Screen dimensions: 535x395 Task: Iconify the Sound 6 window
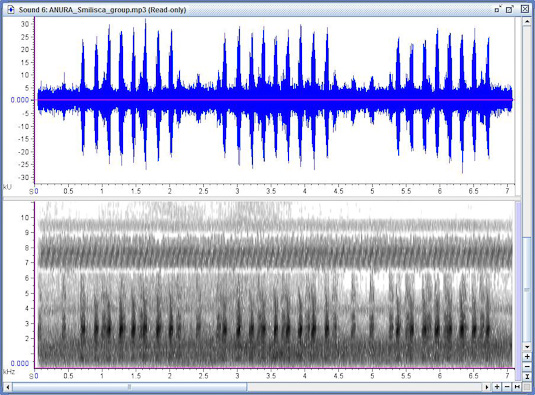tap(497, 10)
